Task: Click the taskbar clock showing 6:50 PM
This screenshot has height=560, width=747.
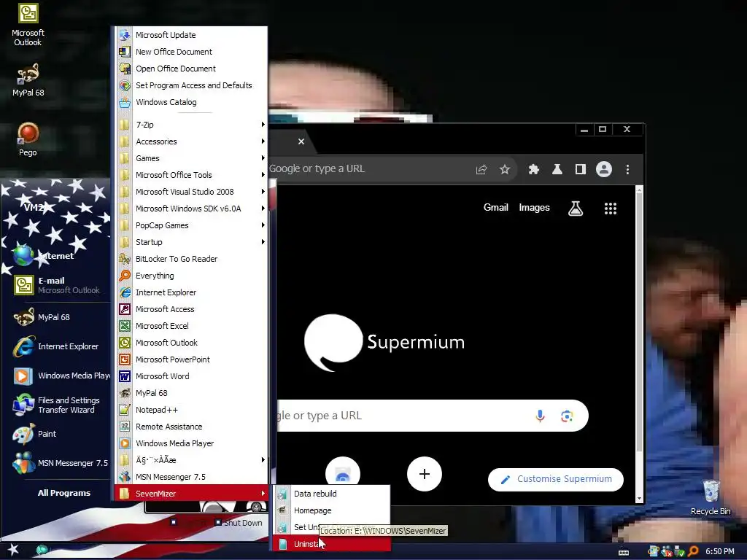Action: pos(719,551)
